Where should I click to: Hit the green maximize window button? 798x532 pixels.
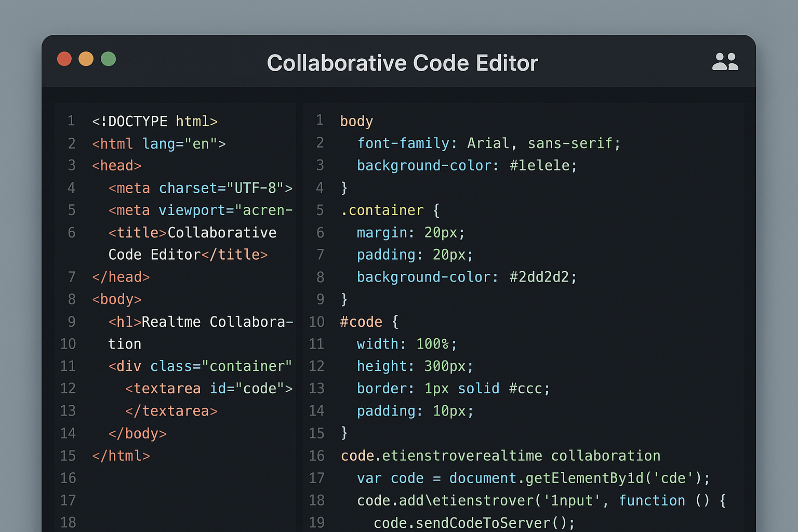pos(108,59)
